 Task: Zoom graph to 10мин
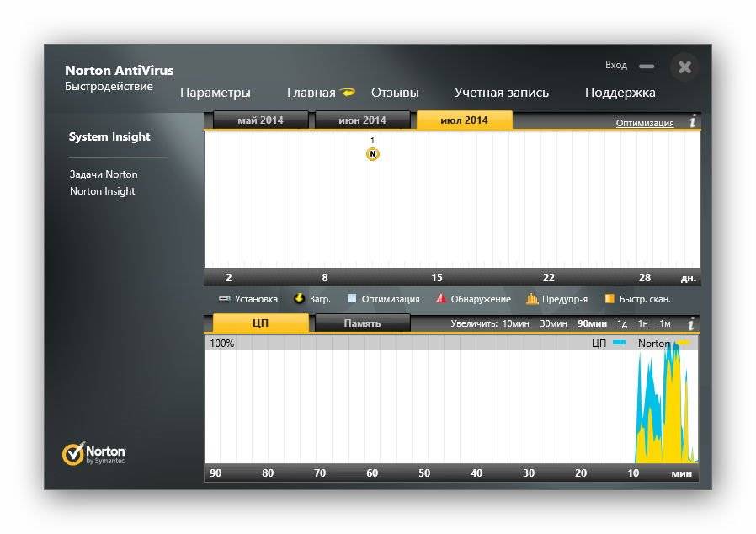[x=515, y=323]
